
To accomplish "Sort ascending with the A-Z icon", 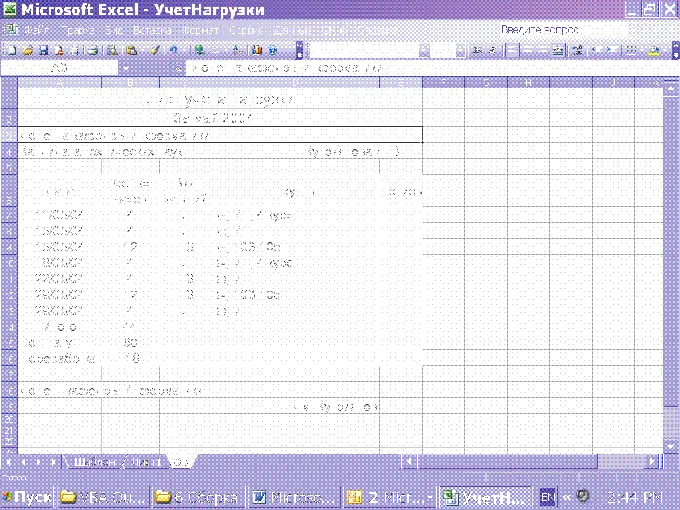I will point(236,51).
